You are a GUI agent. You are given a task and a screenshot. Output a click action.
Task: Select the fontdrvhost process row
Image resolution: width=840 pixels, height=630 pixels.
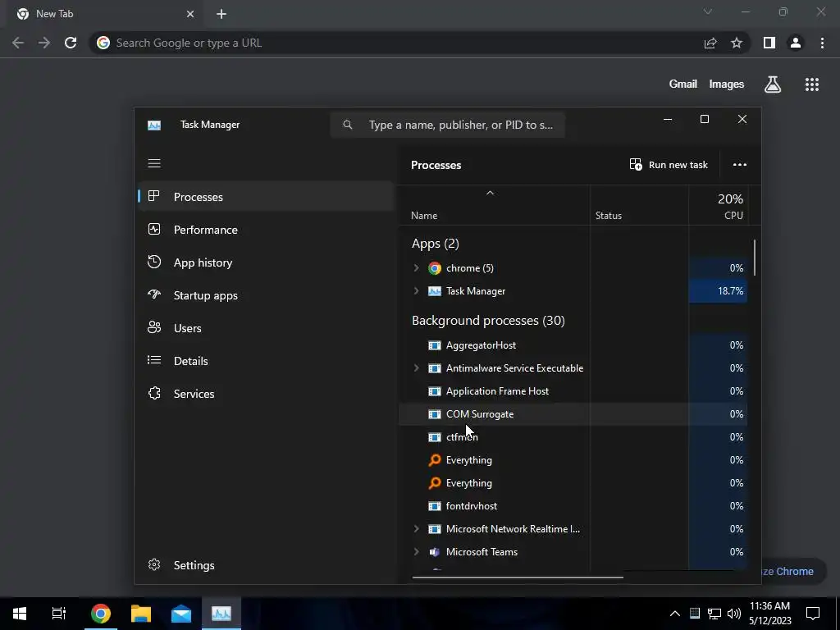[573, 505]
